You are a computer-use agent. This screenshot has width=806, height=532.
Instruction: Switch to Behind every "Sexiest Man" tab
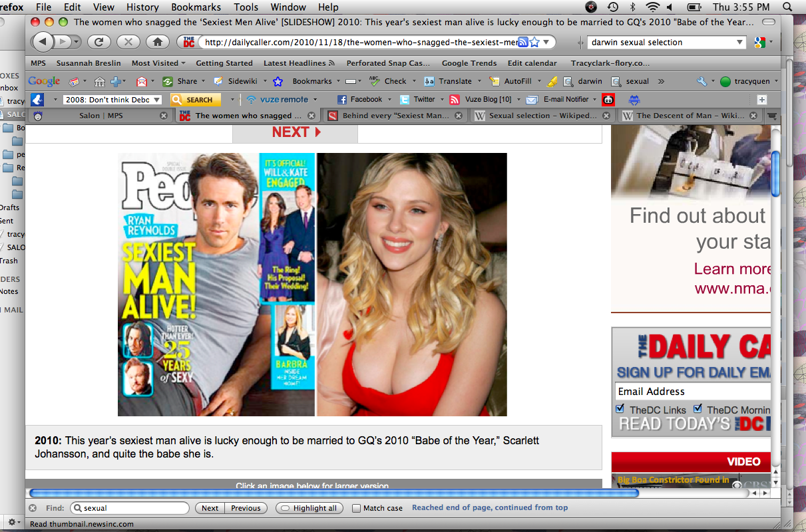(x=396, y=116)
